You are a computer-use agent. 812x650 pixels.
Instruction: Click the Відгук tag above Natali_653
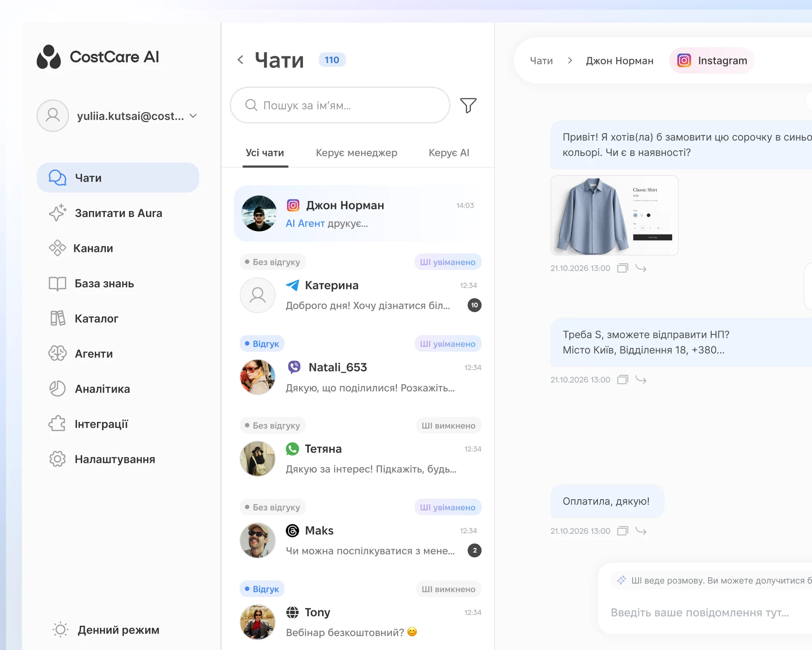[262, 344]
